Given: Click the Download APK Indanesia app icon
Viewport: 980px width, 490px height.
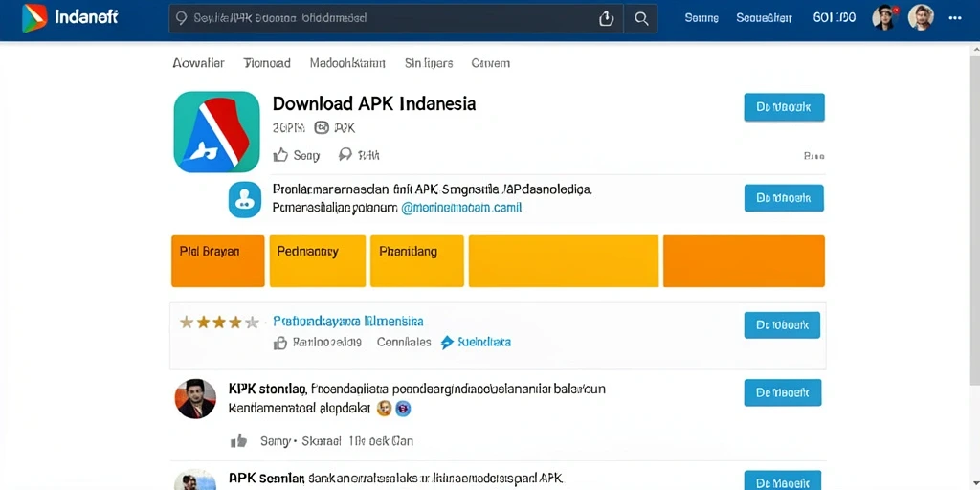Looking at the screenshot, I should (x=217, y=132).
